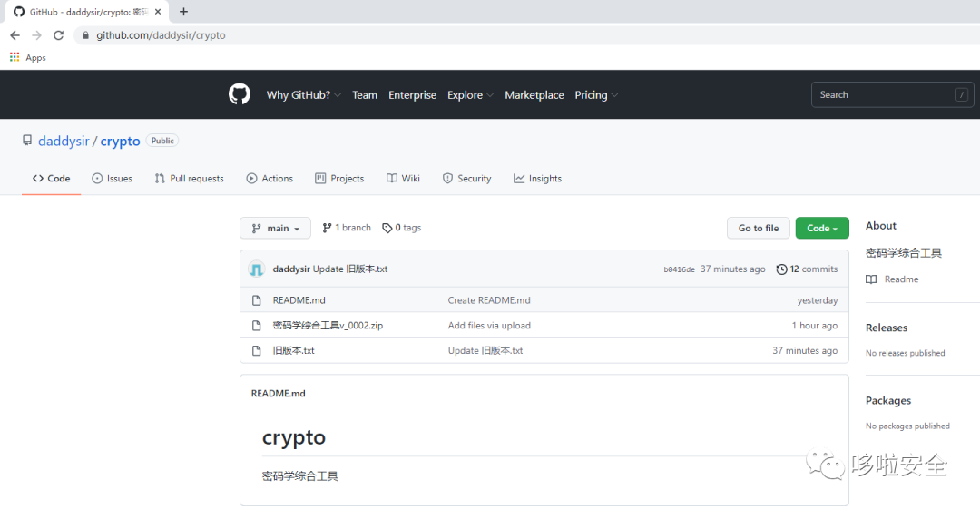
Task: Click Update 旧版本.txt in 旧版本.txt row
Action: [x=485, y=351]
